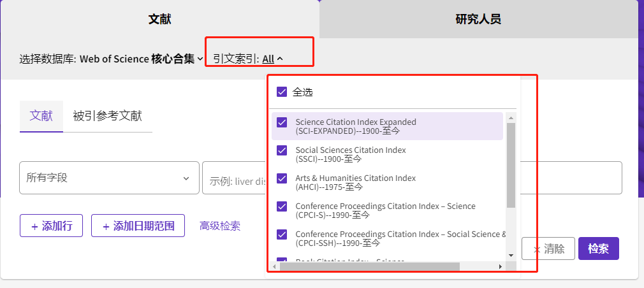
Task: Click the list's scroll-up arrow
Action: click(511, 118)
